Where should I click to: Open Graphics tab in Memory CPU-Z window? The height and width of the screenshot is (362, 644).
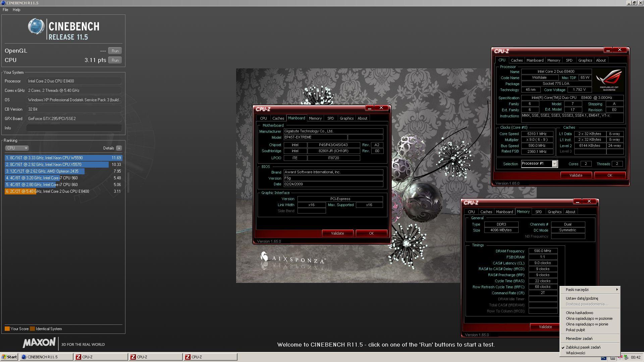pyautogui.click(x=554, y=212)
